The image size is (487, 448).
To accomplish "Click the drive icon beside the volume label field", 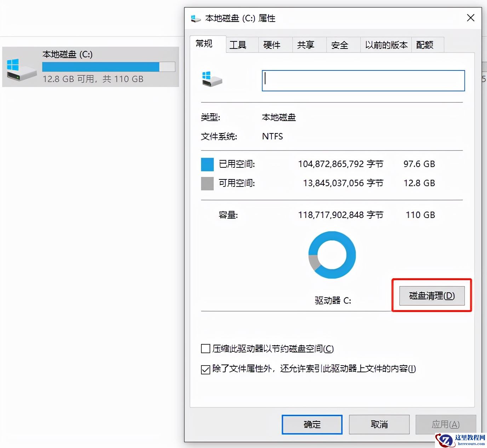I will point(212,80).
